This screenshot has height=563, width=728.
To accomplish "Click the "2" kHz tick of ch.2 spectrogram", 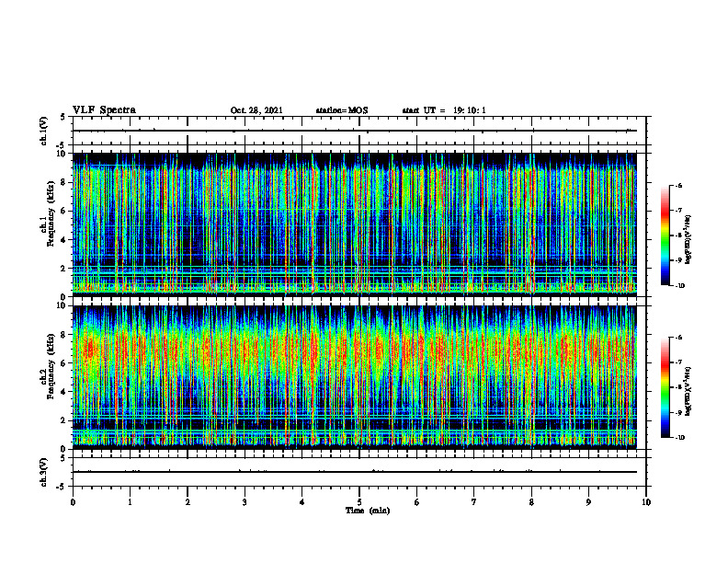I will (x=63, y=420).
